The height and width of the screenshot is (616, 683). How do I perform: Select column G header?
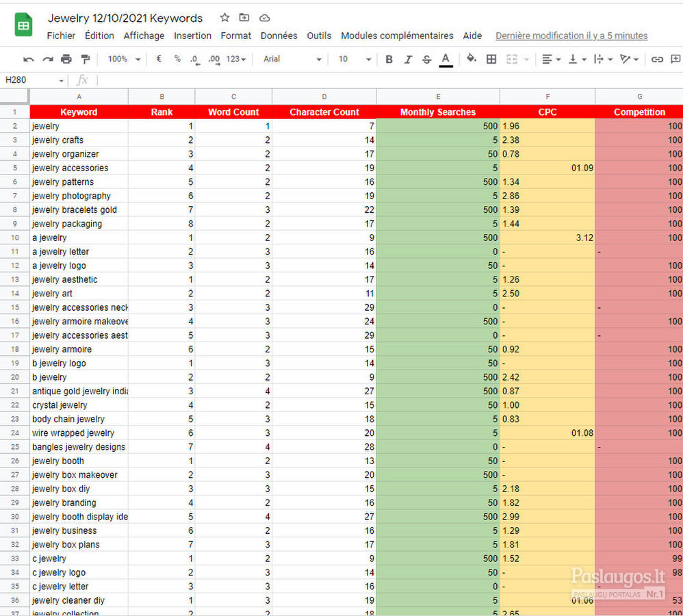point(639,97)
